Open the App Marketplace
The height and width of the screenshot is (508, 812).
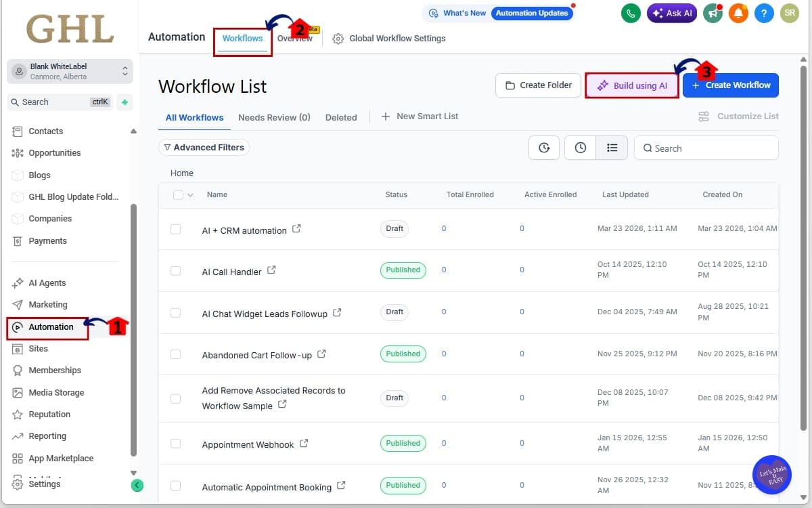click(60, 458)
